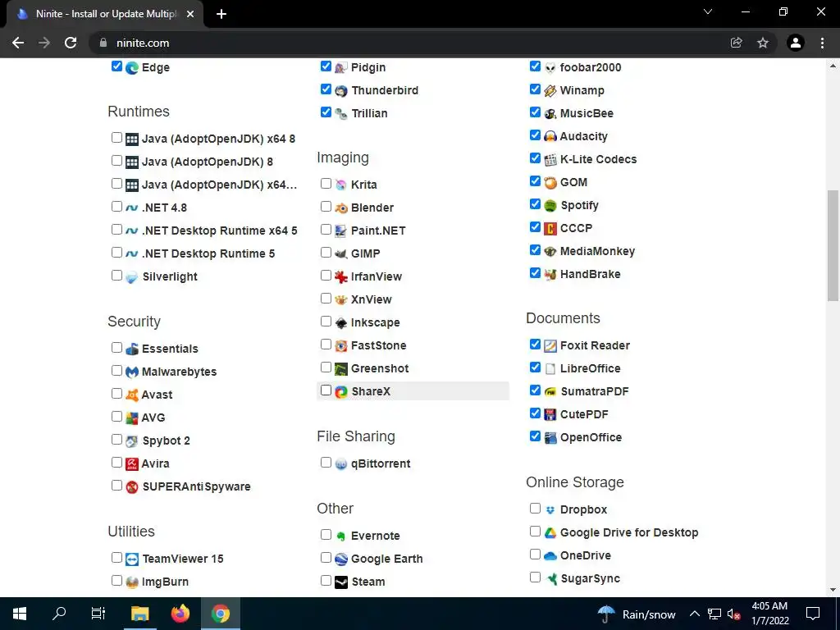
Task: Click the GIMP app icon
Action: [x=341, y=254]
